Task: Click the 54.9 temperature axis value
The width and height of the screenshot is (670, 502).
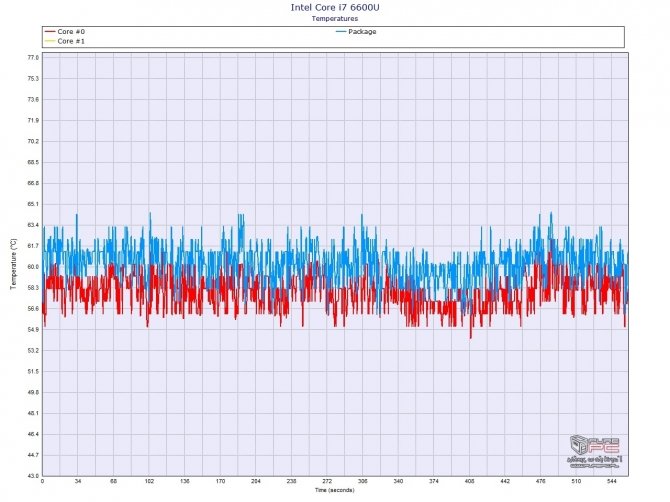Action: tap(33, 330)
